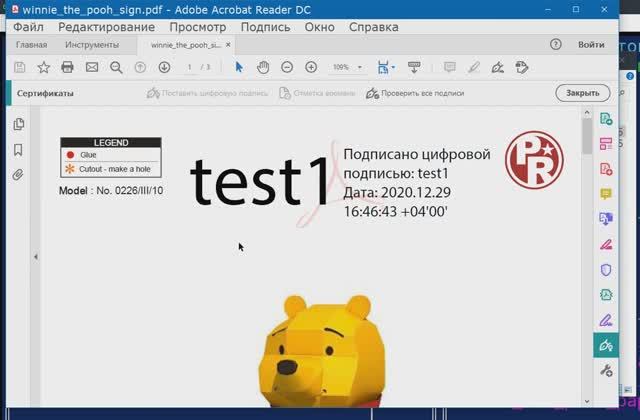Switch to the Инструменты tab
This screenshot has width=640, height=420.
point(92,45)
